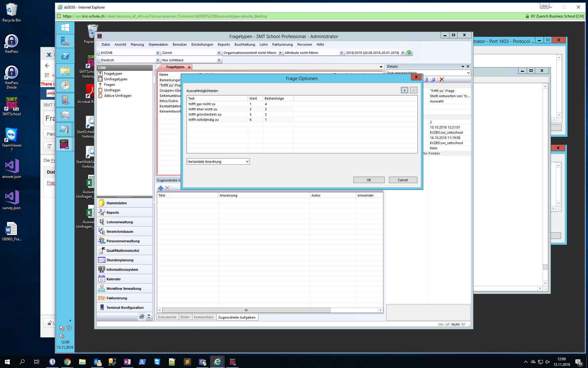Select row trifft eher nicht zu
The width and height of the screenshot is (588, 368).
(203, 109)
